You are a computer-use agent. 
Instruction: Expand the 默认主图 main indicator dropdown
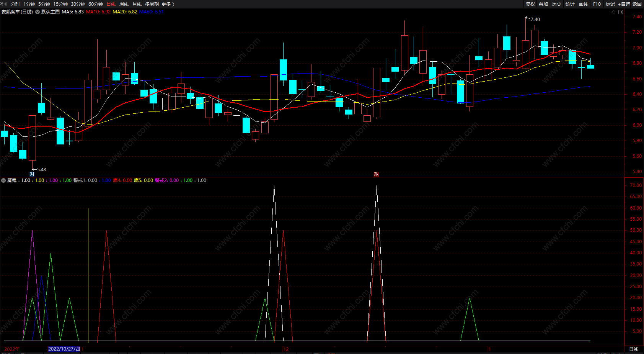coord(37,12)
